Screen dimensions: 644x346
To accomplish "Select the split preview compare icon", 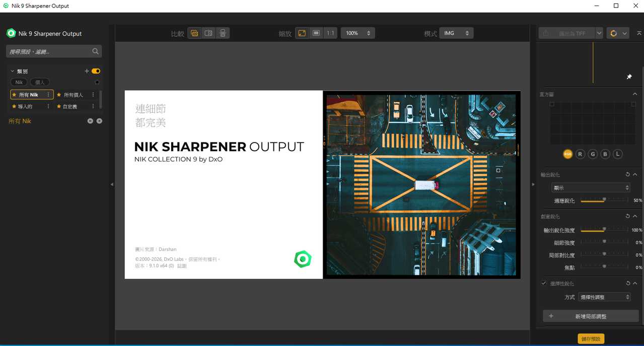I will click(x=208, y=33).
